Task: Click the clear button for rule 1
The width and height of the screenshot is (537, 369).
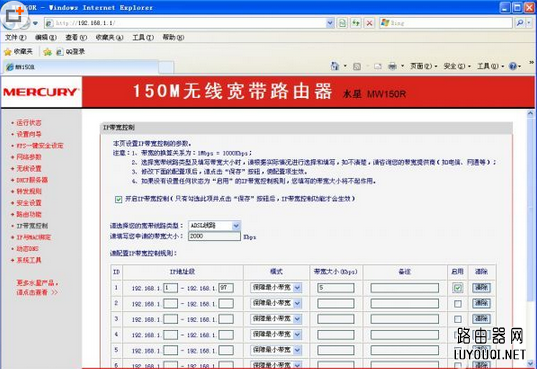Action: point(481,287)
